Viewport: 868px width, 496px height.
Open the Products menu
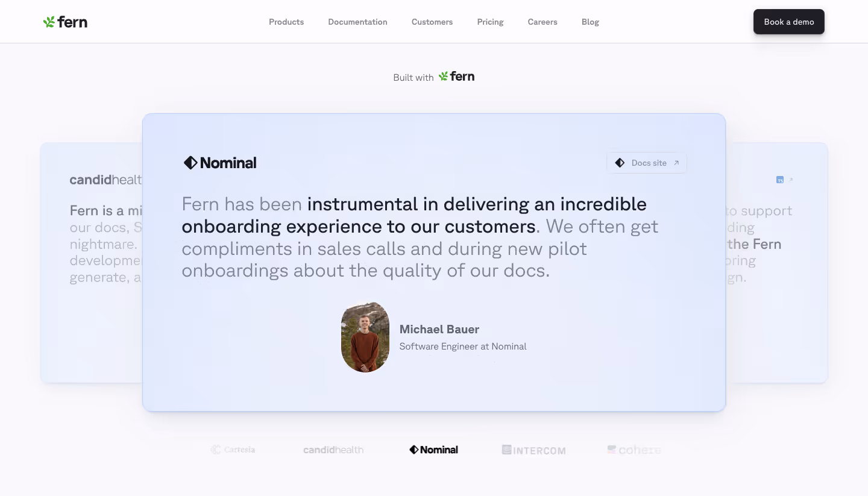(x=286, y=22)
